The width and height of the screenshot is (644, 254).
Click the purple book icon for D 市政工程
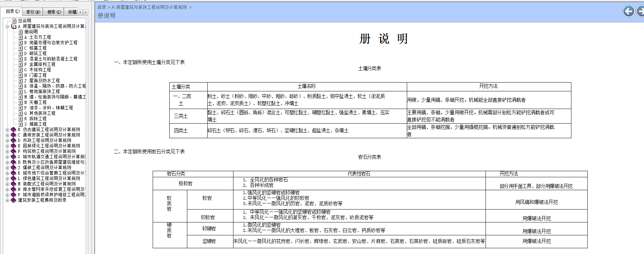14,140
